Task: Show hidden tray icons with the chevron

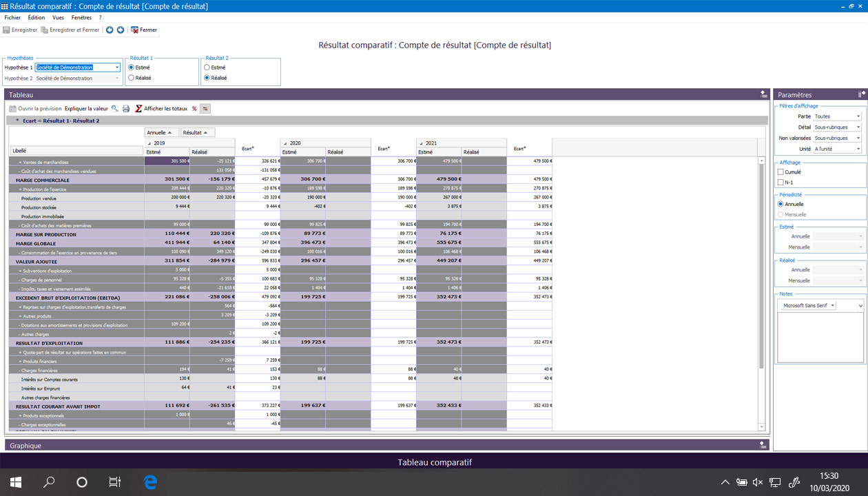Action: coord(725,482)
